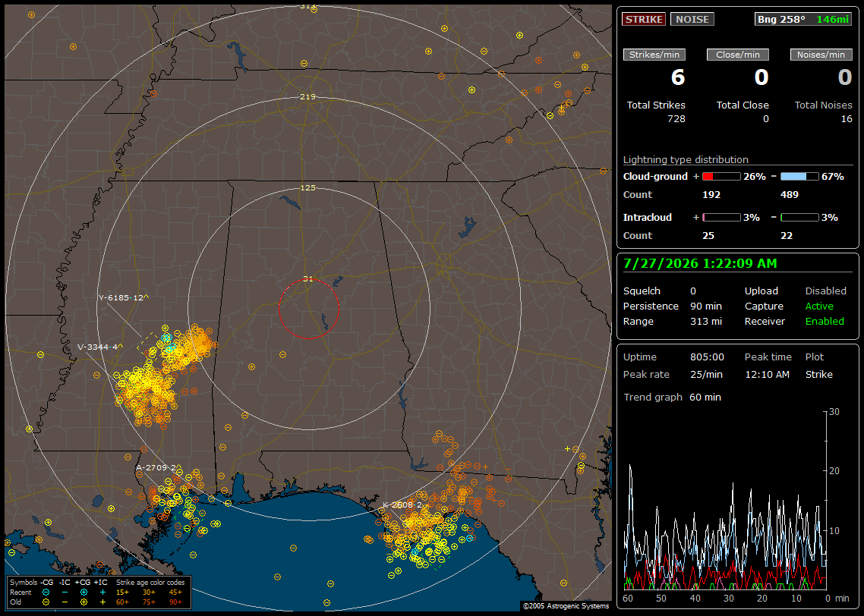Click the Close/min label button

(738, 55)
